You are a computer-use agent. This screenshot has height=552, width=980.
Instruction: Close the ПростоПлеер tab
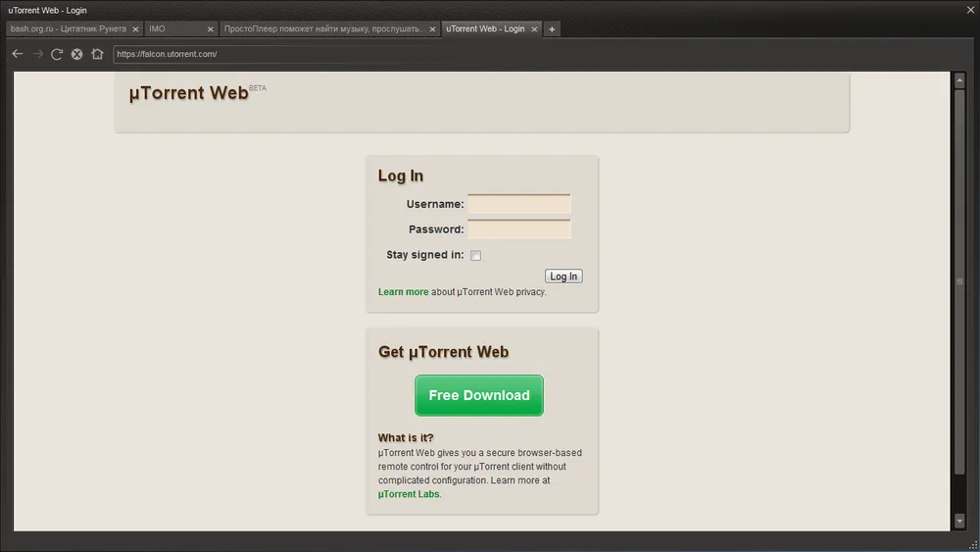pyautogui.click(x=432, y=29)
